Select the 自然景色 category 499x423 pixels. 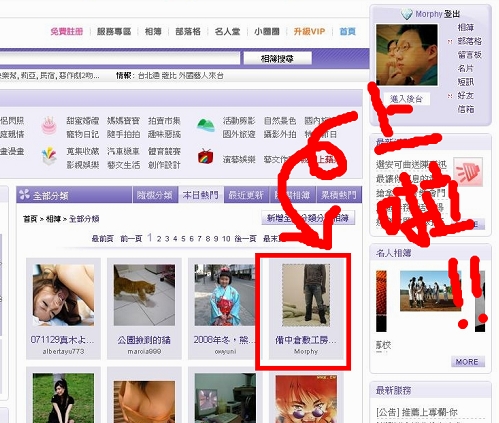[280, 121]
